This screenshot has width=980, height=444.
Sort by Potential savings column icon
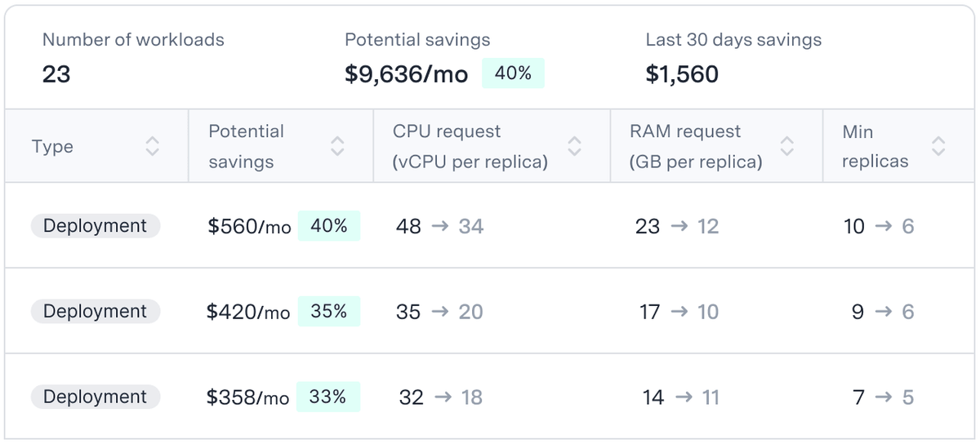point(337,146)
